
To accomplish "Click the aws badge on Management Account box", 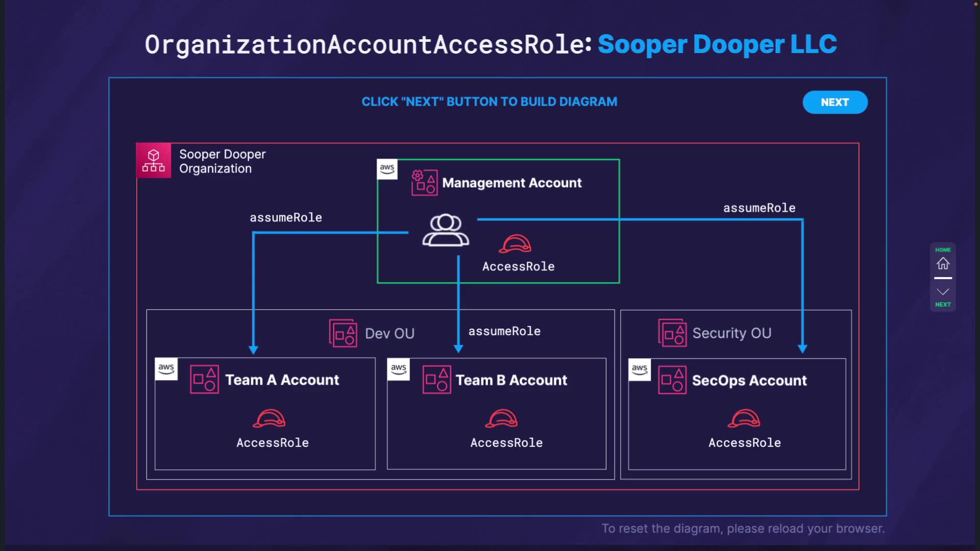I will click(x=387, y=169).
